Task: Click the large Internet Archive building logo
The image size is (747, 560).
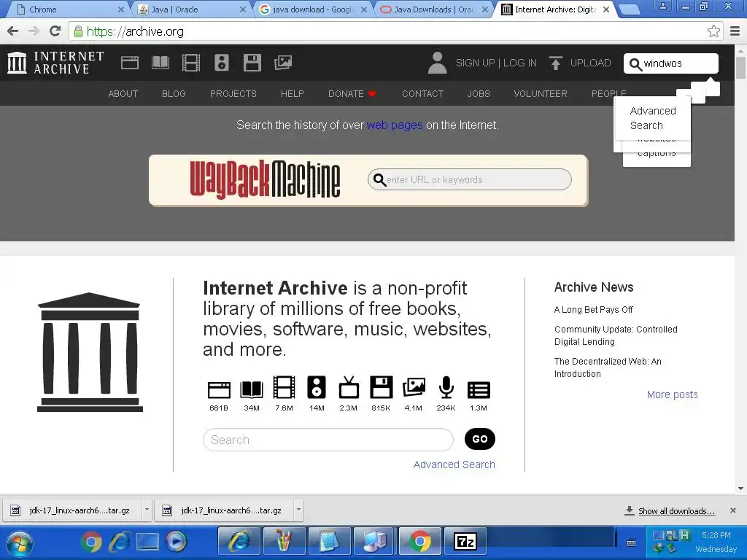Action: click(x=90, y=352)
